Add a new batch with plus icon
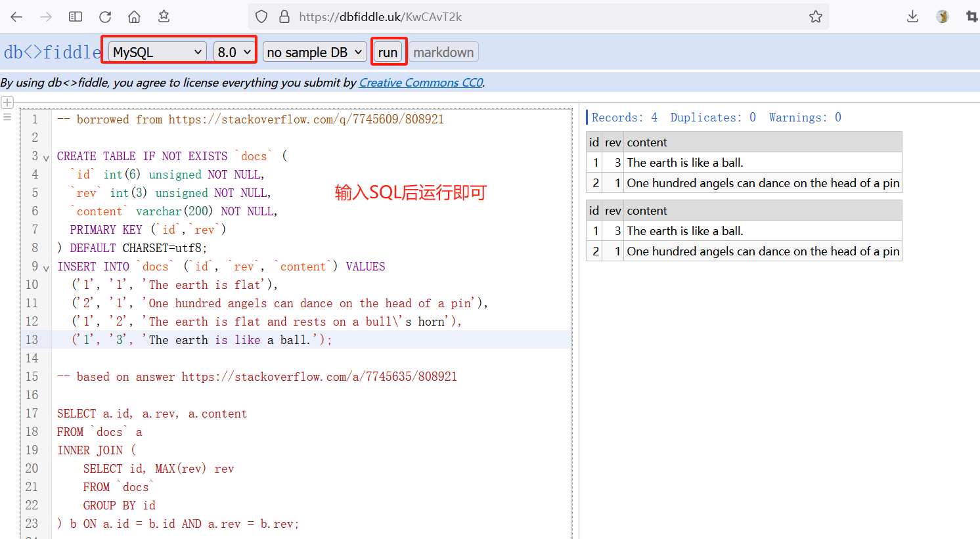Screen dimensions: 980x539 [x=7, y=102]
